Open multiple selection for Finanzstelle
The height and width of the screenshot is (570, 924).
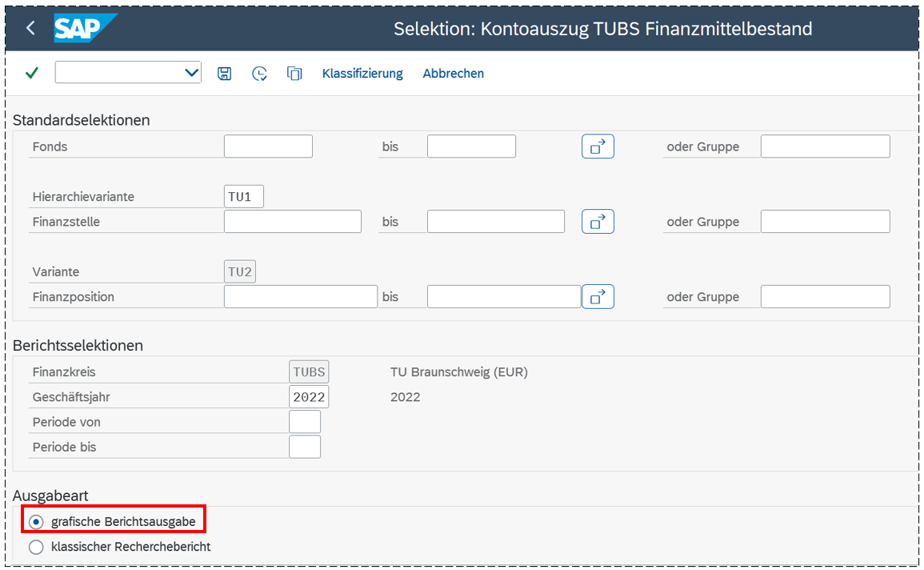point(597,222)
